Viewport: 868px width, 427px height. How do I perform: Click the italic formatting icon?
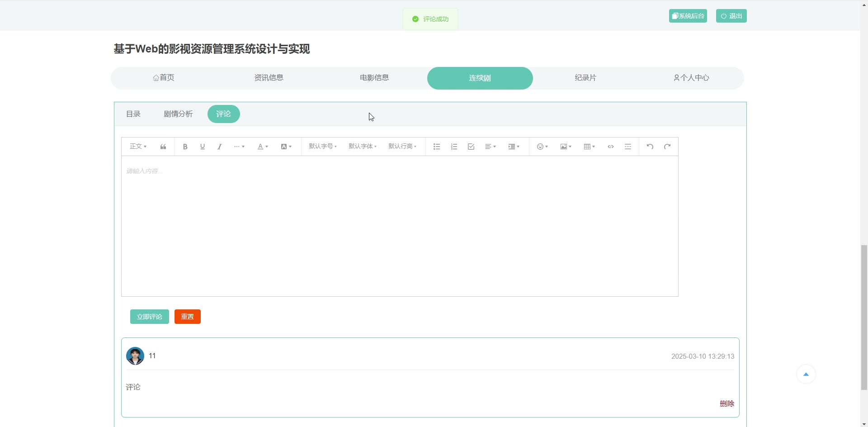[219, 147]
